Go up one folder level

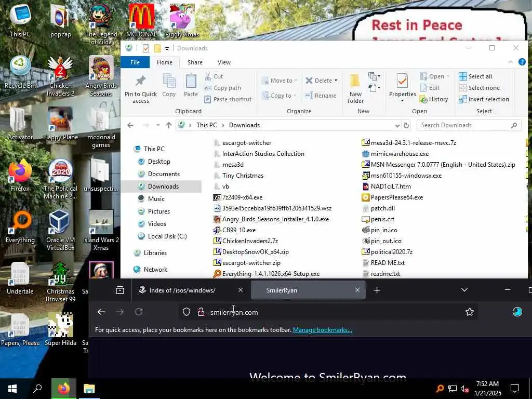[x=169, y=125]
